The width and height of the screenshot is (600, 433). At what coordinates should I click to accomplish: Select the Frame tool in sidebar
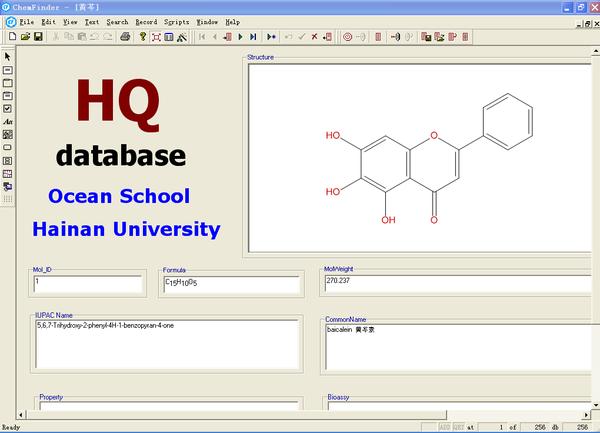8,83
